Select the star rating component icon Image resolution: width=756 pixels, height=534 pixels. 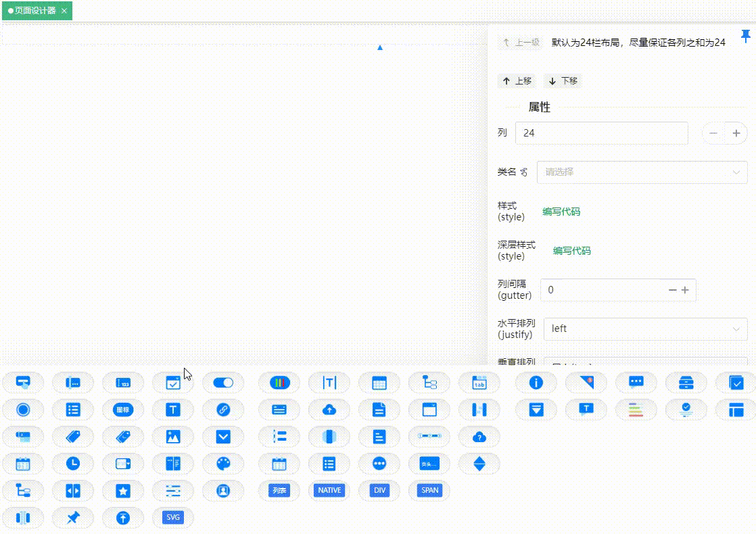click(x=123, y=491)
